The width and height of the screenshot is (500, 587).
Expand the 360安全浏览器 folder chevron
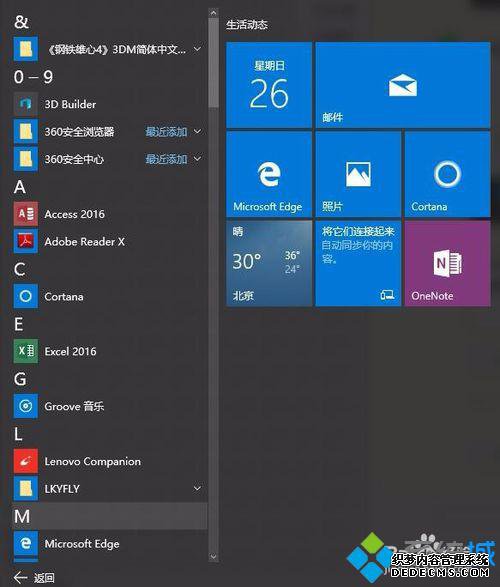coord(197,131)
